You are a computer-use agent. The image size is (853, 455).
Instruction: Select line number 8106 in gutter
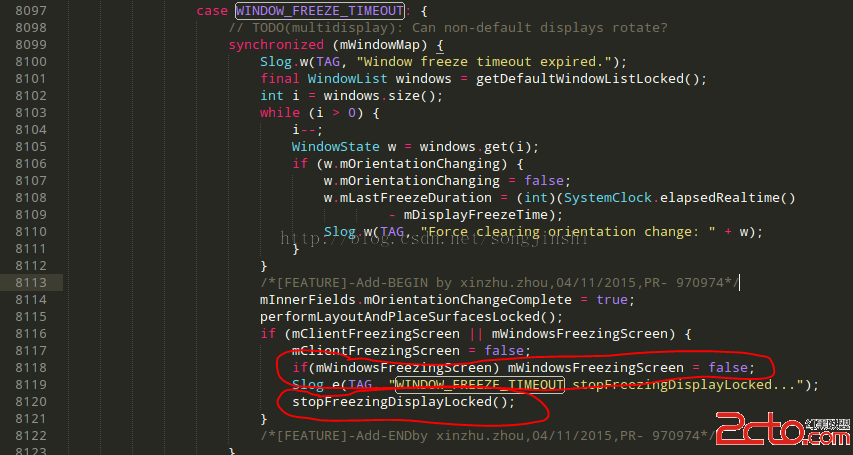(x=31, y=164)
